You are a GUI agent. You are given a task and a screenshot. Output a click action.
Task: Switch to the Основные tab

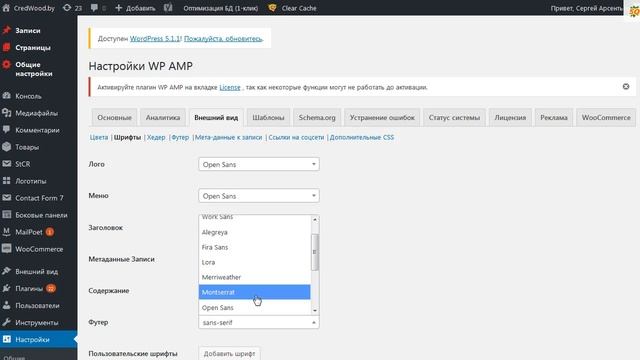coord(114,118)
